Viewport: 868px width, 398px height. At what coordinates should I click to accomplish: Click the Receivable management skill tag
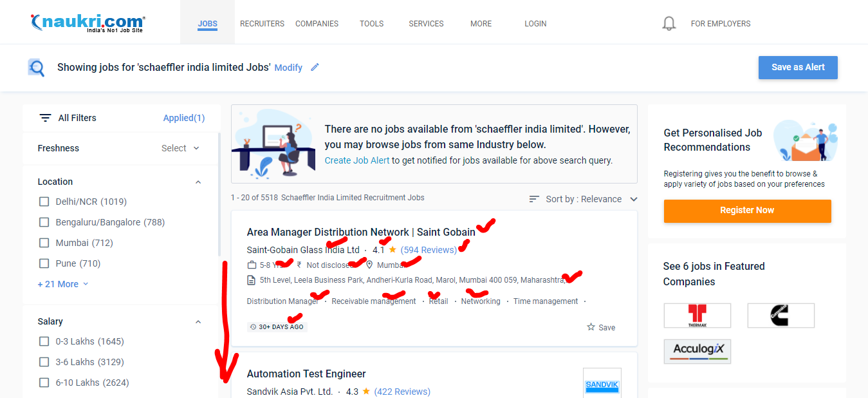tap(374, 301)
